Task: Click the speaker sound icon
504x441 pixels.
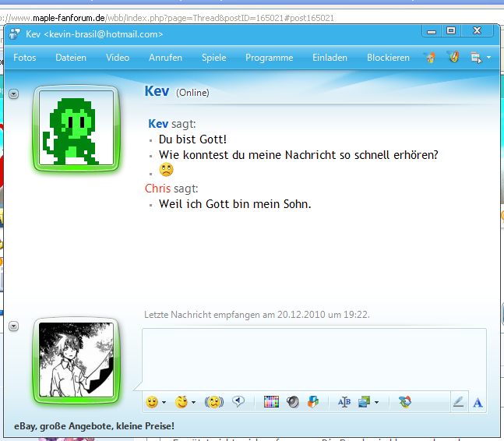Action: [x=293, y=402]
